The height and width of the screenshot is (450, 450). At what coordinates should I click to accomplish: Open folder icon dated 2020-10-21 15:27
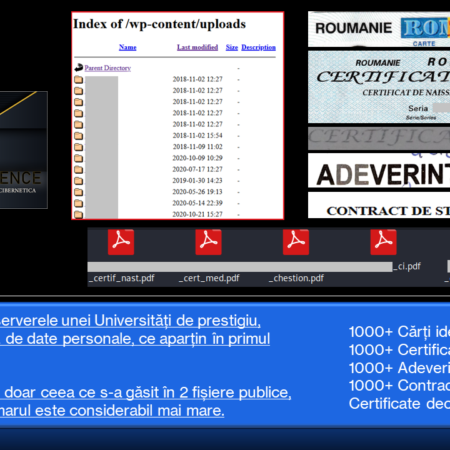[79, 214]
